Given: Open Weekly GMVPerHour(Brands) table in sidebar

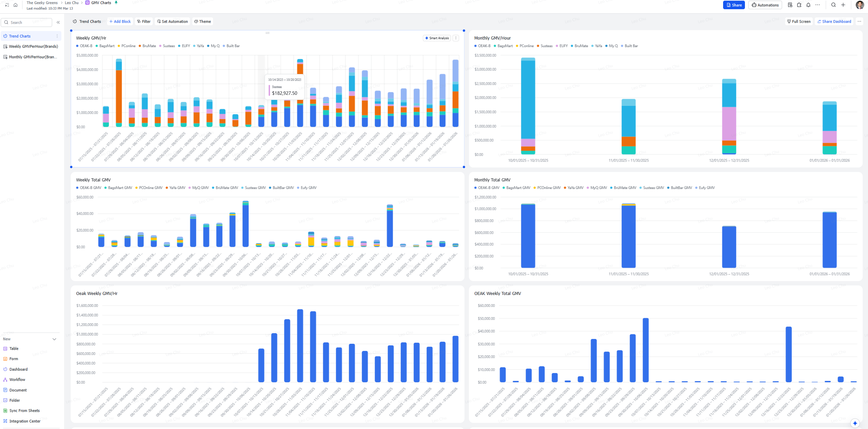Looking at the screenshot, I should (x=33, y=47).
